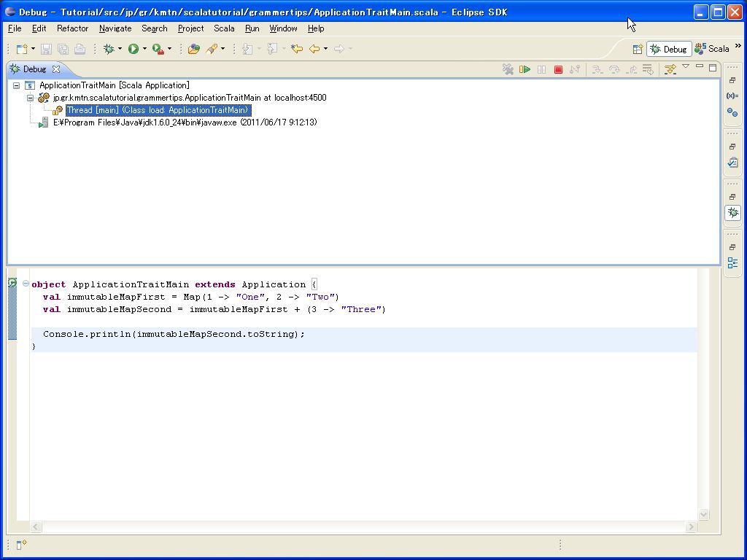Open the Search flashlight dropdown arrow

(x=222, y=49)
